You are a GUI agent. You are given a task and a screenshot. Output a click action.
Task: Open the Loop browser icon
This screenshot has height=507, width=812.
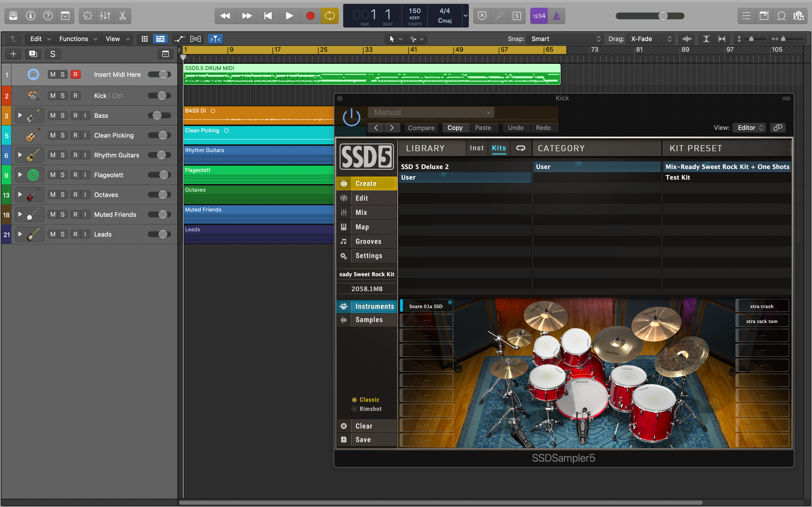pyautogui.click(x=781, y=16)
